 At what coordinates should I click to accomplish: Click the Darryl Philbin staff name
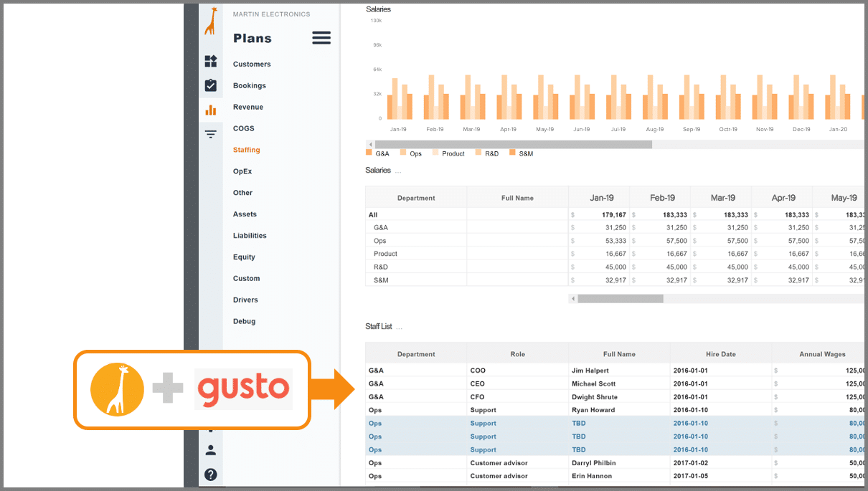(594, 463)
